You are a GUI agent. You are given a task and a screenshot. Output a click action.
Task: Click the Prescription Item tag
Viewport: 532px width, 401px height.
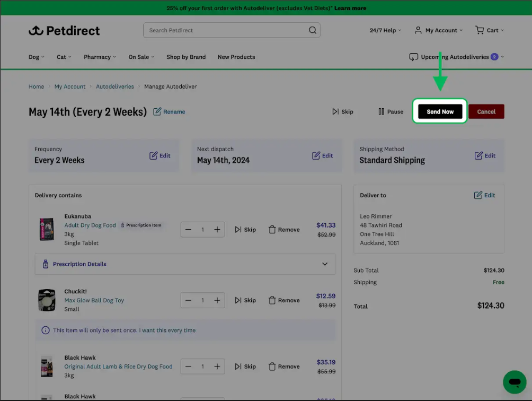pos(141,225)
